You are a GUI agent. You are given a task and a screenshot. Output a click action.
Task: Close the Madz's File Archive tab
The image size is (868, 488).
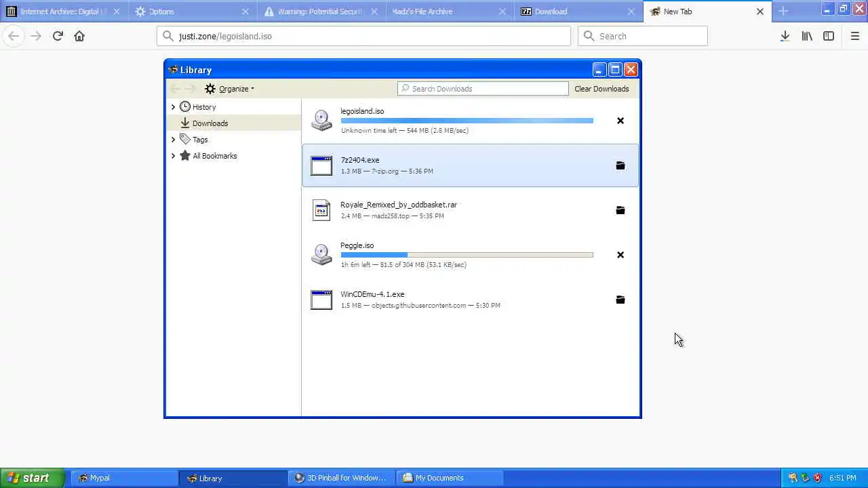(502, 12)
